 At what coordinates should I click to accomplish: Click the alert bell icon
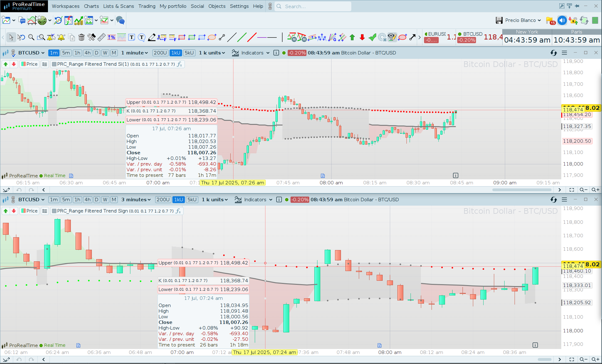click(x=61, y=38)
